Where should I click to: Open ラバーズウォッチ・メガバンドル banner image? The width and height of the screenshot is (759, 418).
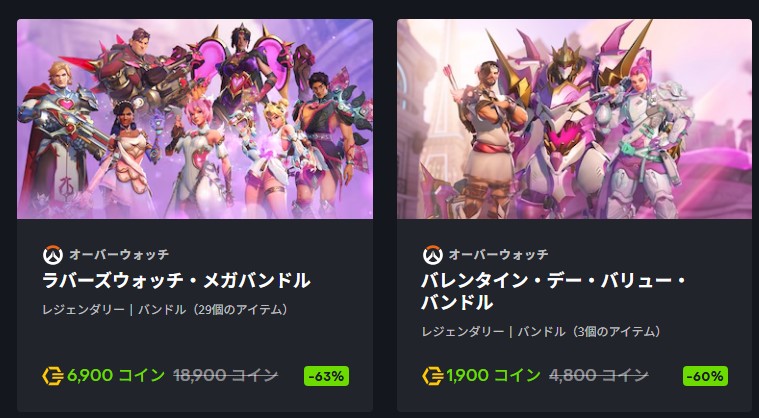tap(195, 119)
